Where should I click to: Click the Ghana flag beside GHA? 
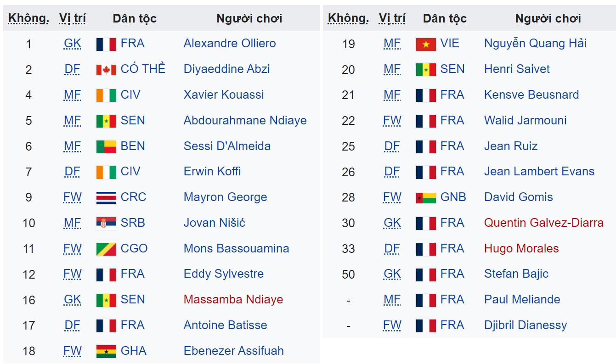pyautogui.click(x=106, y=352)
